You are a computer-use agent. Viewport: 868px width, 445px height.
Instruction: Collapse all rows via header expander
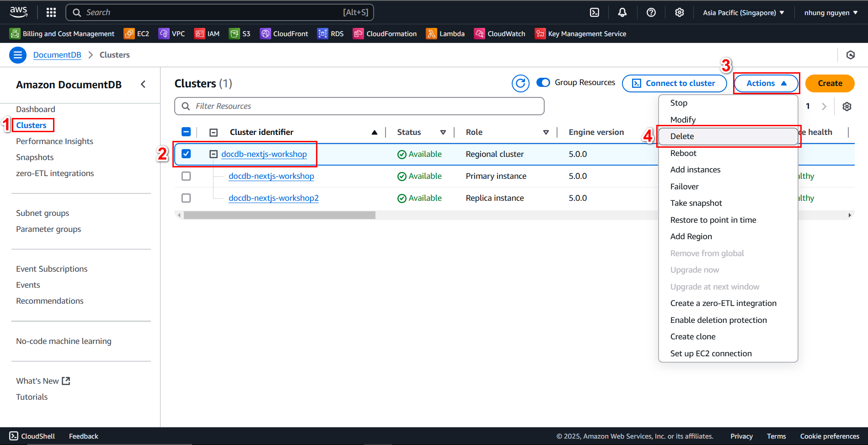click(214, 133)
